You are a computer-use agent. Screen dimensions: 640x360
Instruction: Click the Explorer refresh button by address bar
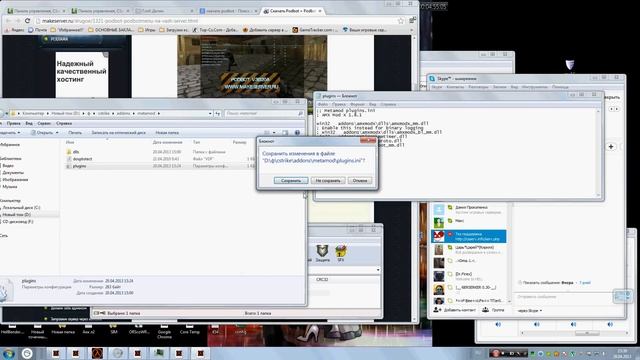pos(218,113)
